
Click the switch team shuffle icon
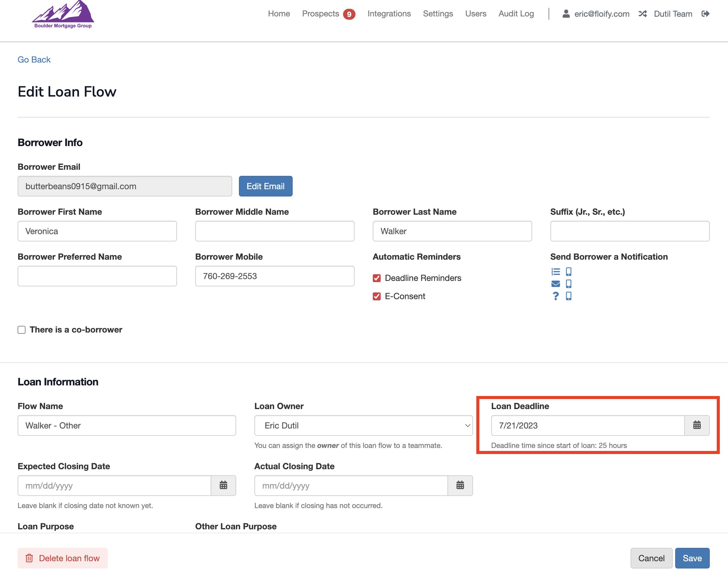click(x=643, y=14)
